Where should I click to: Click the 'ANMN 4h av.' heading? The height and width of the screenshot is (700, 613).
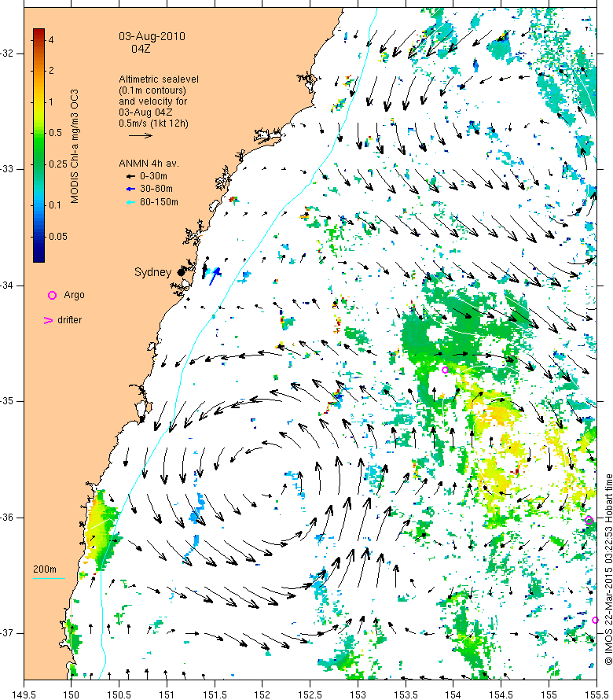click(149, 164)
